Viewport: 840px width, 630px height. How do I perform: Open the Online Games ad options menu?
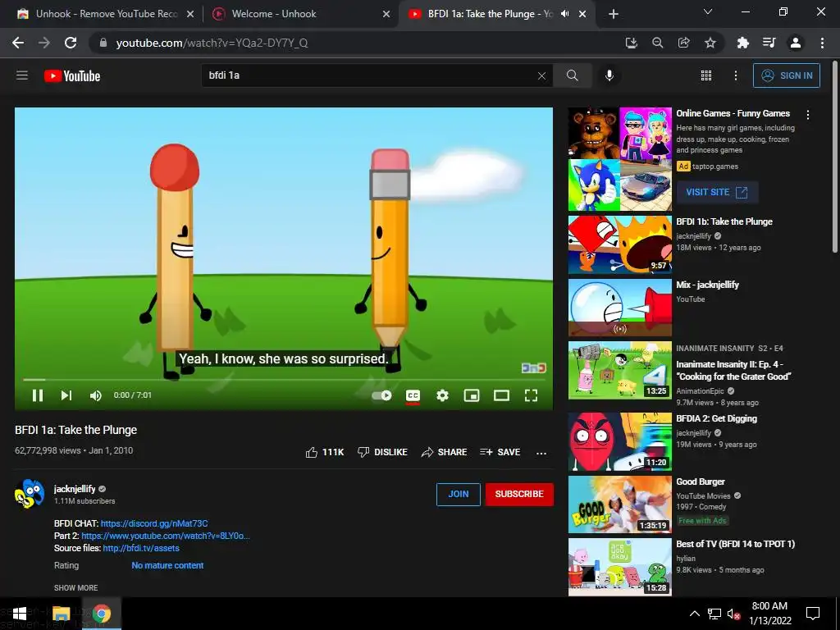click(x=808, y=114)
